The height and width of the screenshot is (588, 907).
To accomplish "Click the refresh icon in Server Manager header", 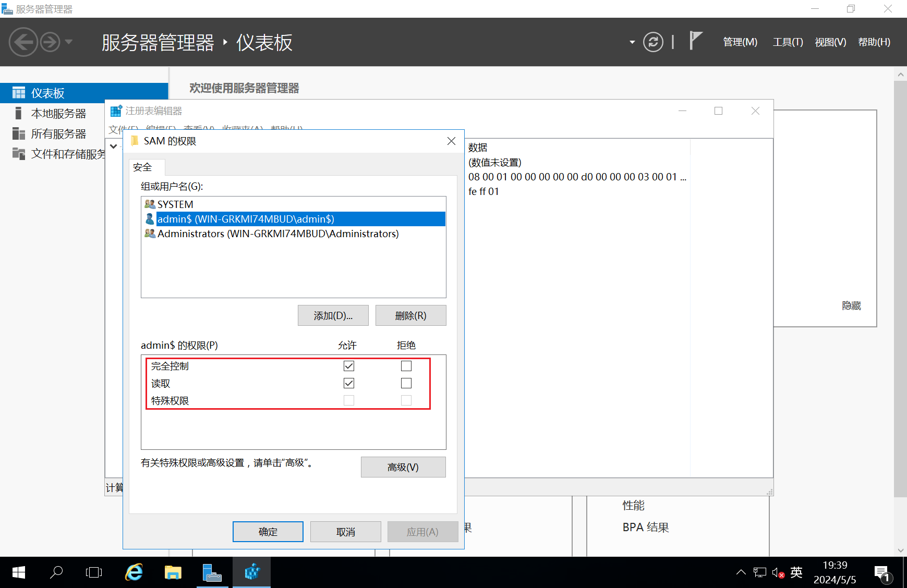I will pyautogui.click(x=652, y=42).
